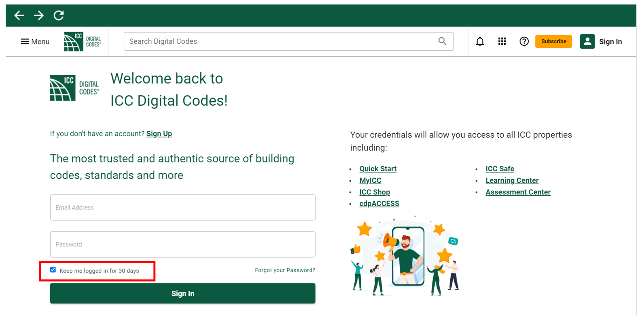Click the megaphone illustration image
Image resolution: width=644 pixels, height=322 pixels.
406,256
